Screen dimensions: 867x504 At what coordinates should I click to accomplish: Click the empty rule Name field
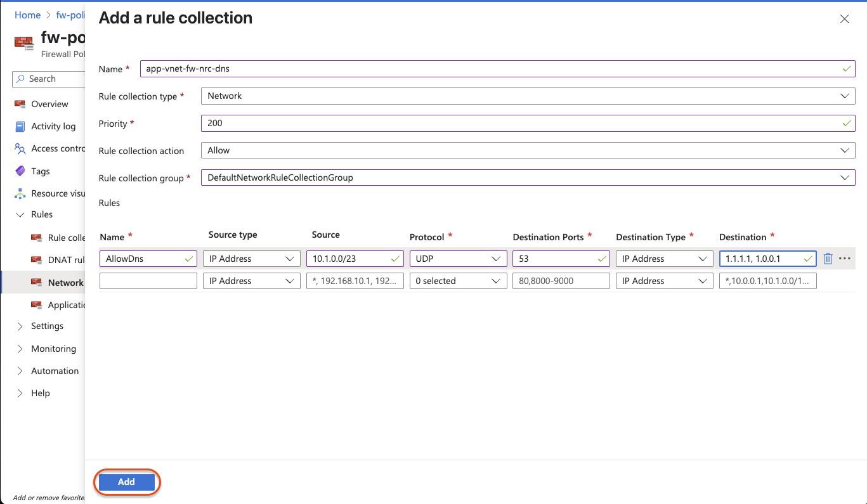coord(148,281)
